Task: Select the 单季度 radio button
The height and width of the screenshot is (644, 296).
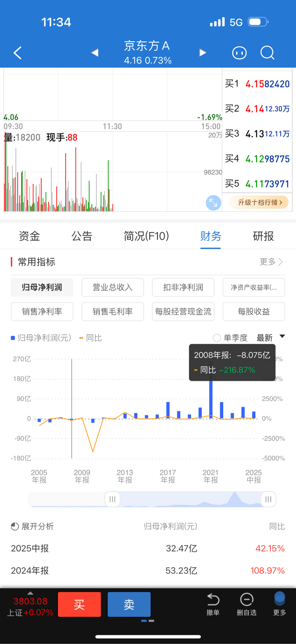Action: coord(217,338)
